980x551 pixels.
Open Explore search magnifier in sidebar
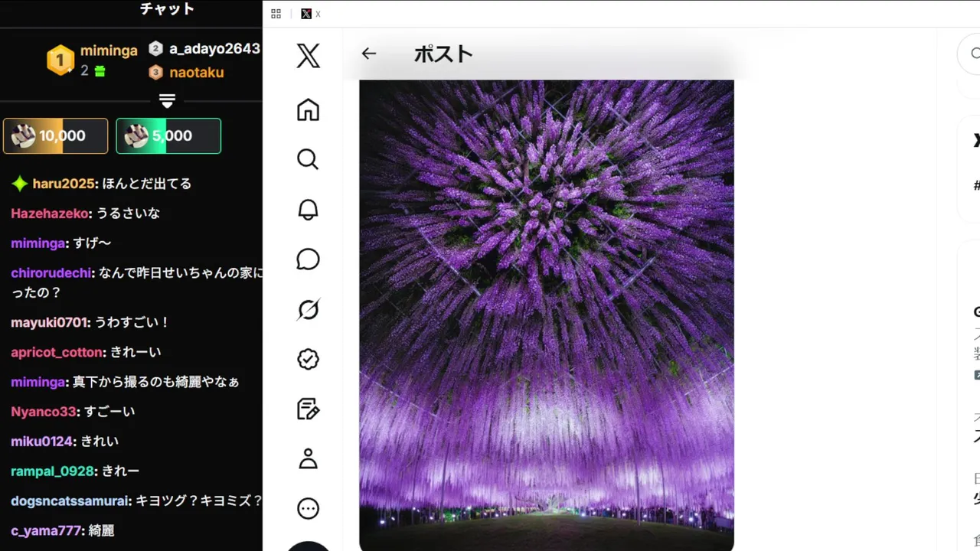point(308,159)
